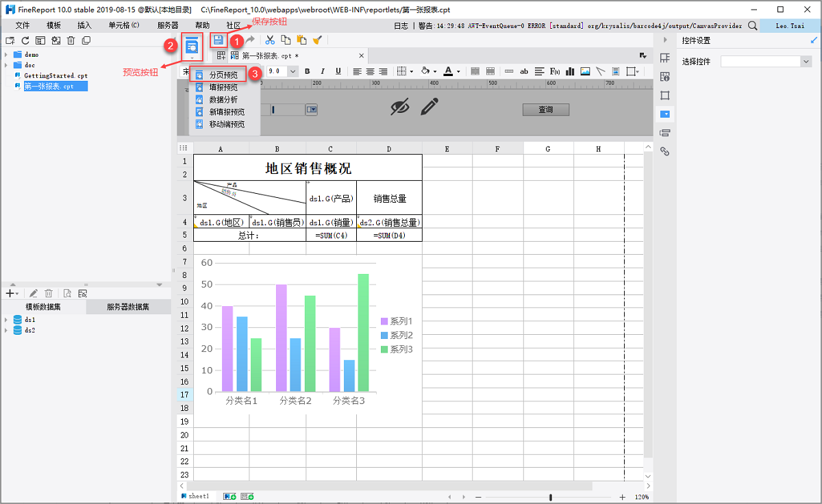Click the Leo.Tsai account button
Viewport: 822px width, 504px height.
(790, 25)
